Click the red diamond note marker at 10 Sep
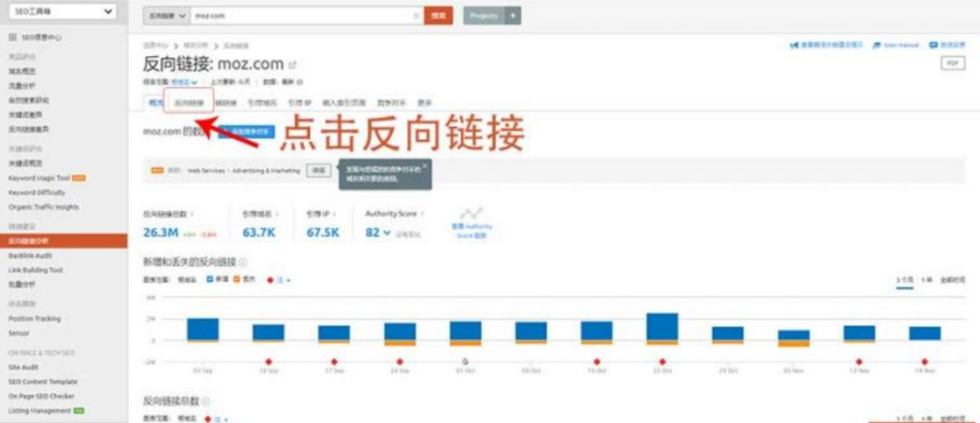980x423 pixels. pyautogui.click(x=268, y=362)
